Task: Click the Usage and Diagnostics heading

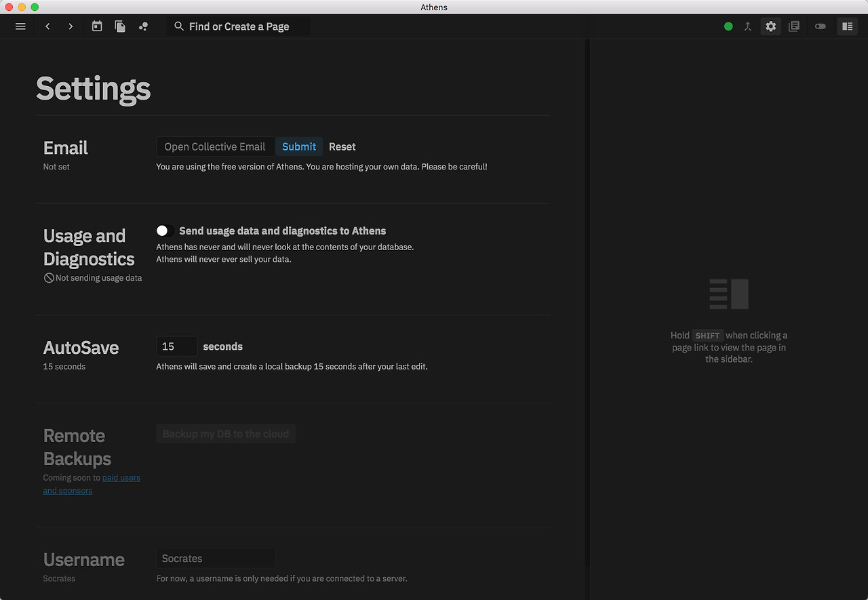Action: coord(89,247)
